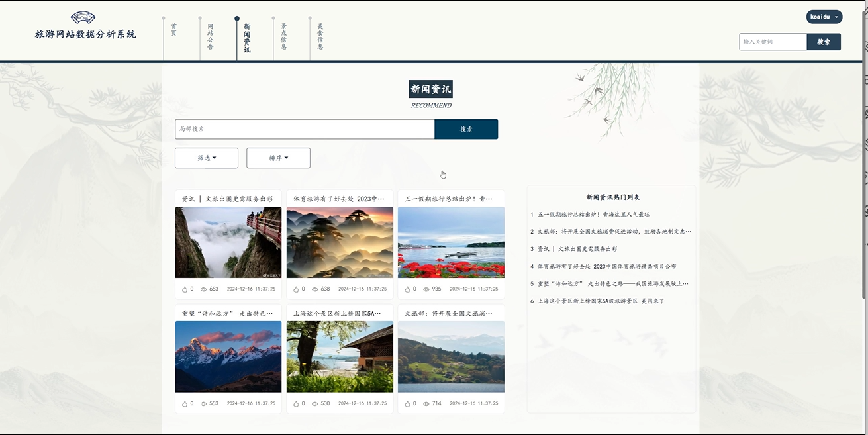Click the like icon on the 553-views card
The height and width of the screenshot is (435, 868).
coord(185,403)
